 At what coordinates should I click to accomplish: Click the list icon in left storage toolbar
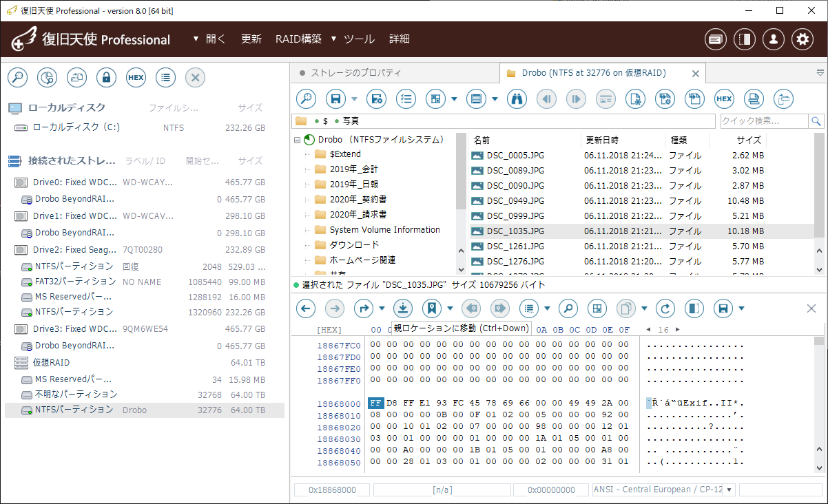click(165, 78)
